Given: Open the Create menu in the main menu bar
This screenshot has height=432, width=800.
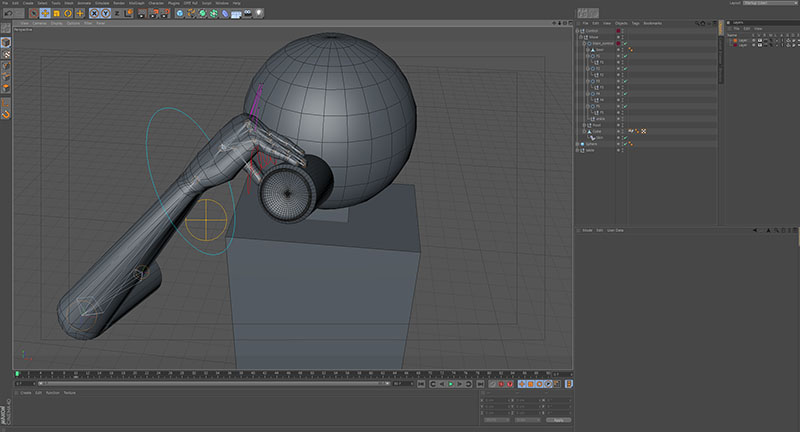Looking at the screenshot, I should [x=28, y=3].
